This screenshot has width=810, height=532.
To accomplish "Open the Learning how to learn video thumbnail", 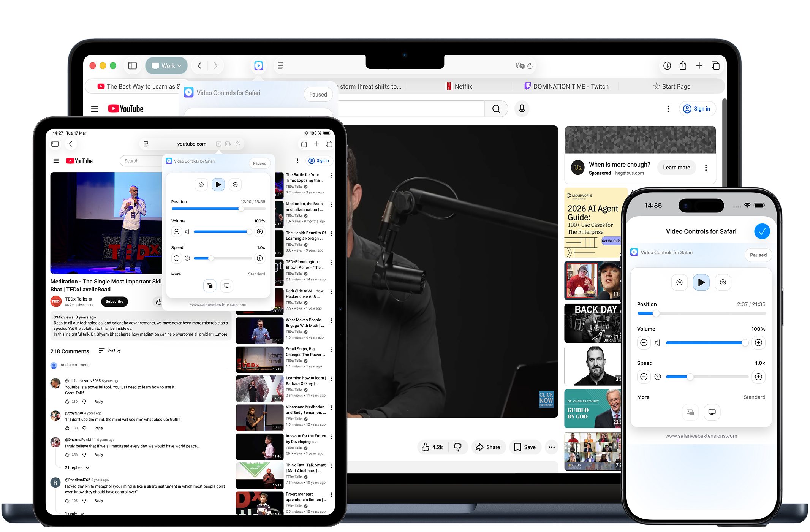I will pos(259,389).
